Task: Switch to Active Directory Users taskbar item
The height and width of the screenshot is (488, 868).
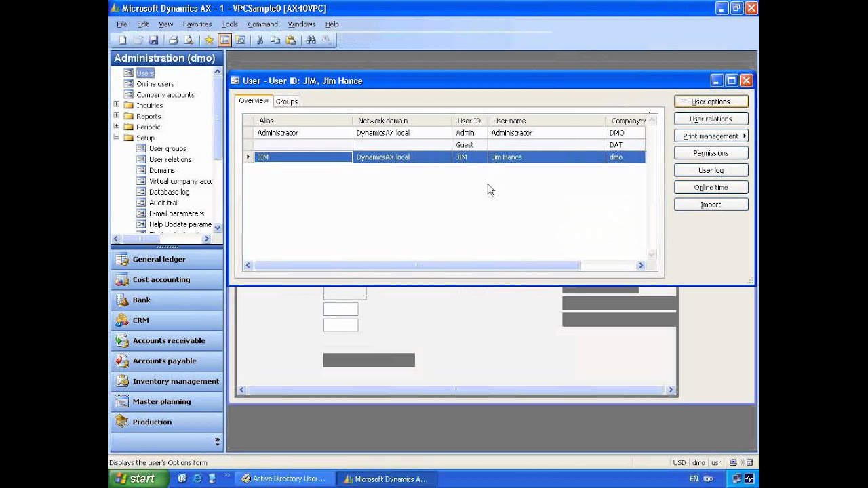Action: point(283,479)
